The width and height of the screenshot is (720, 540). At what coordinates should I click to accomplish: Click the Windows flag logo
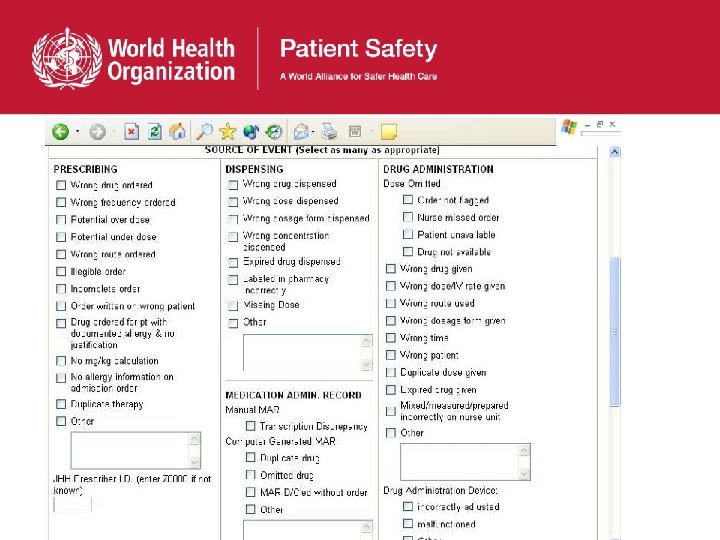click(x=569, y=127)
